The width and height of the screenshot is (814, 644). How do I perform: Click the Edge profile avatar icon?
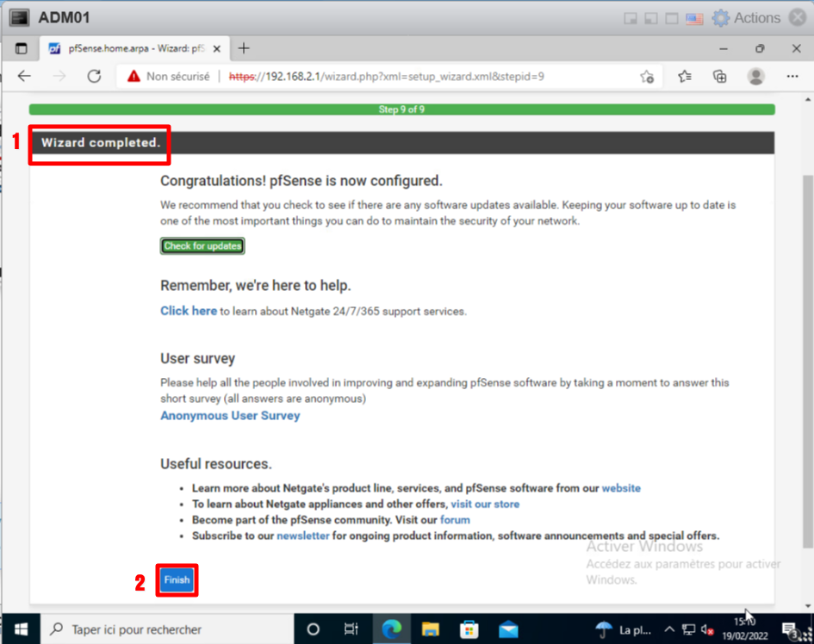(x=756, y=77)
